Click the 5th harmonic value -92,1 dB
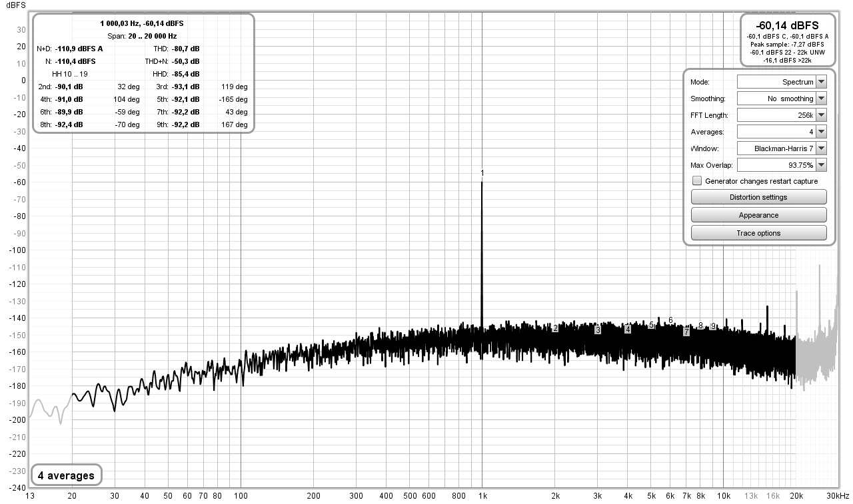This screenshot has height=504, width=853. point(186,99)
